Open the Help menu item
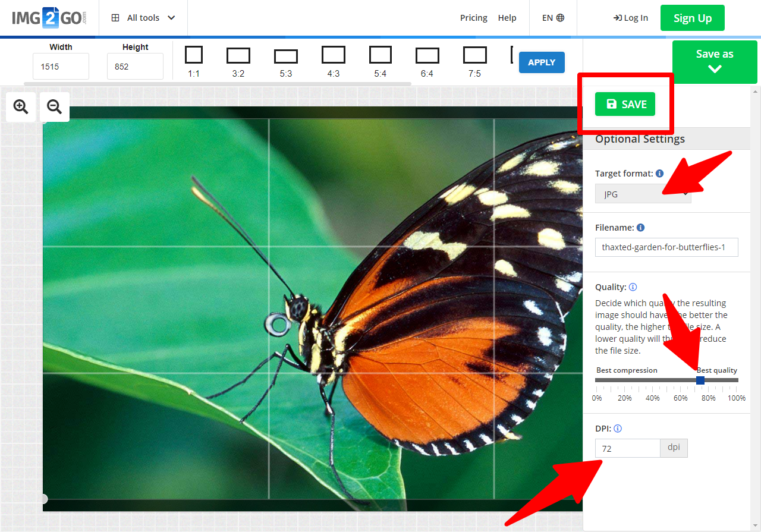The image size is (761, 532). (x=507, y=18)
